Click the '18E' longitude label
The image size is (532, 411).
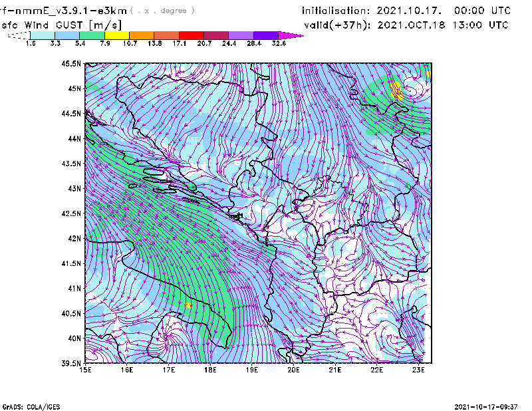(210, 370)
